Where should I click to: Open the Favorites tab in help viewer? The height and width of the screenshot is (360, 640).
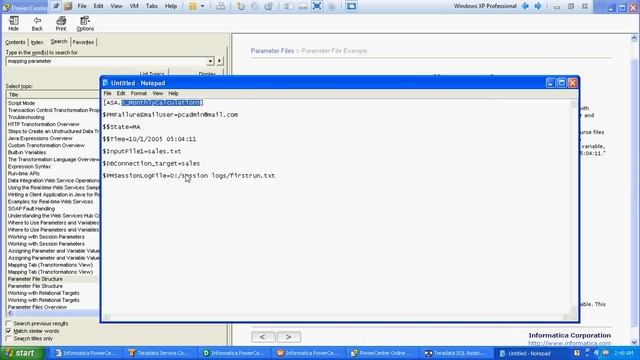click(83, 42)
